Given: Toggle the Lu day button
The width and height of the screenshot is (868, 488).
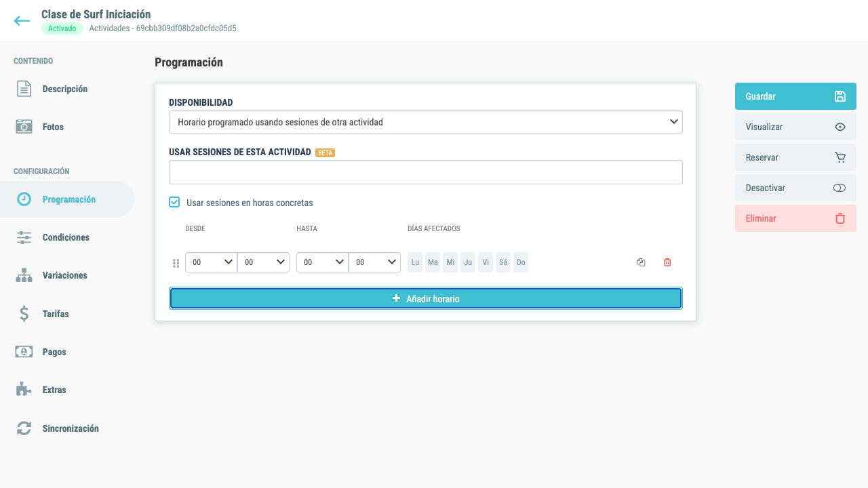Looking at the screenshot, I should (415, 262).
